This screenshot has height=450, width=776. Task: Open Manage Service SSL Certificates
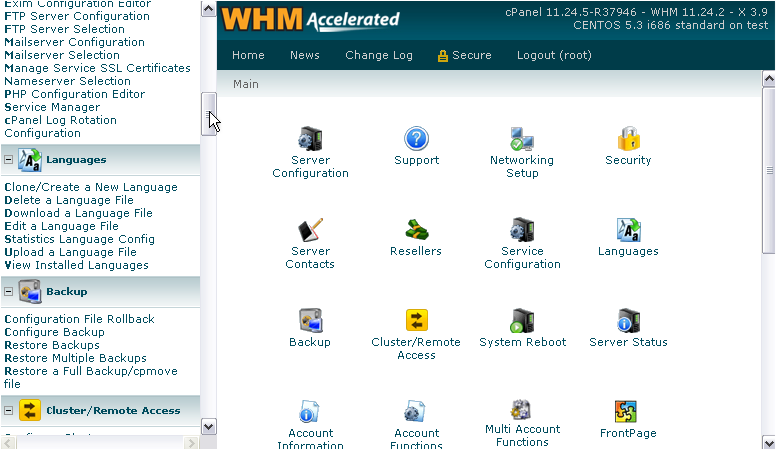coord(97,68)
